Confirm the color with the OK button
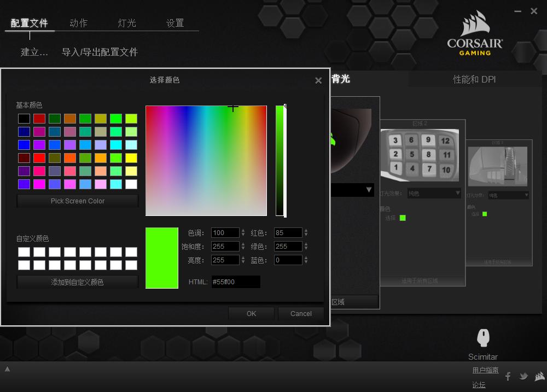This screenshot has width=547, height=392. pyautogui.click(x=251, y=314)
